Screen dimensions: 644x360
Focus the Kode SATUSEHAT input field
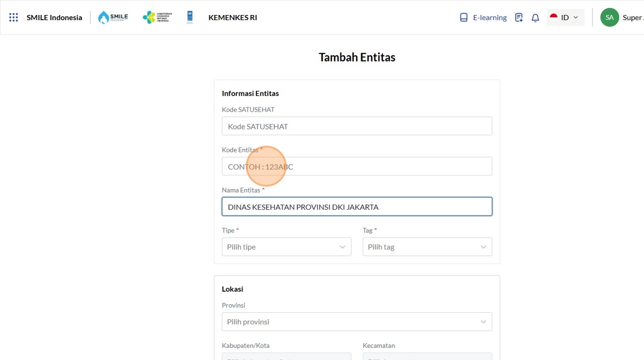coord(356,126)
